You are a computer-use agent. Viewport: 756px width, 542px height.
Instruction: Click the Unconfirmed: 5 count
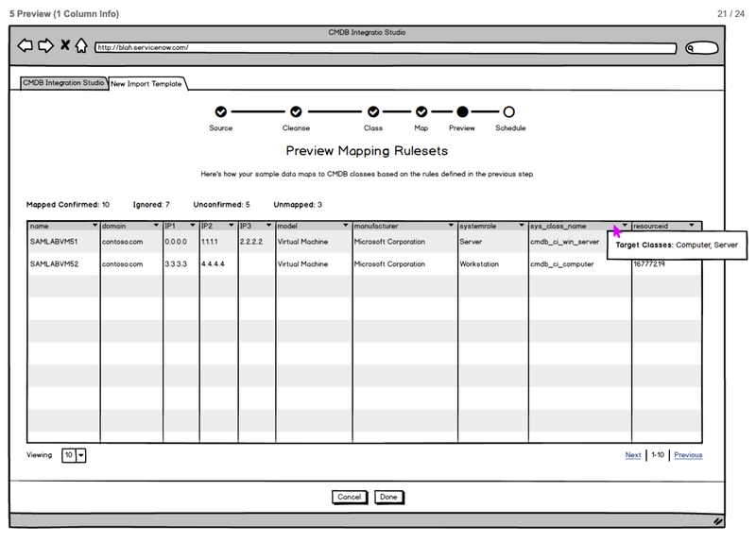(222, 205)
